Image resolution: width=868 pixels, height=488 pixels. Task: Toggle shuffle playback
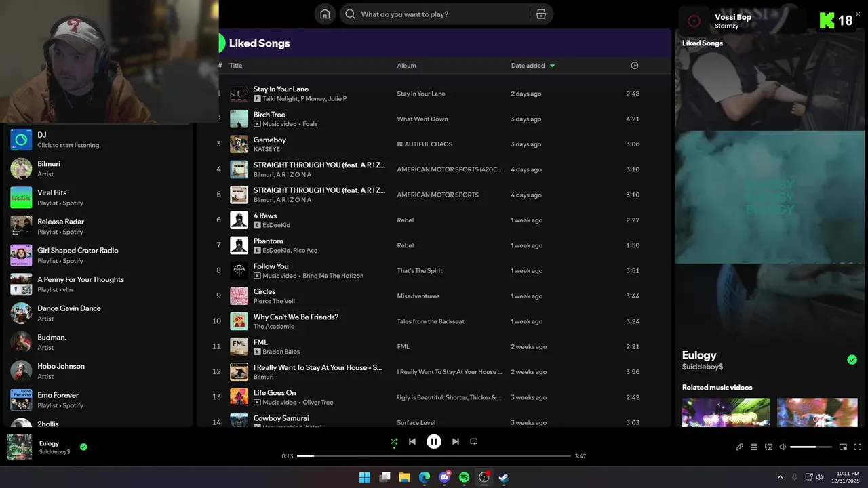[394, 442]
